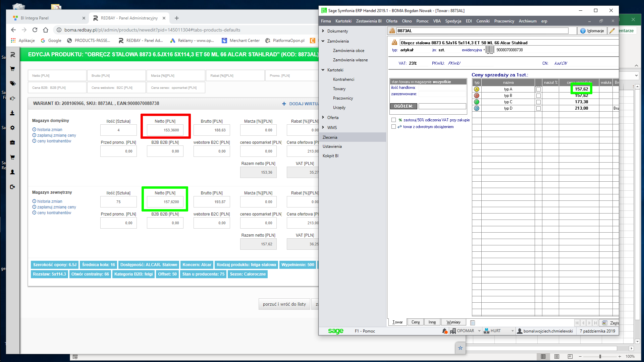The width and height of the screenshot is (644, 362).
Task: Open 'zaplanuj zmianę ceny' link for Magazyn domyślny
Action: coord(56,135)
